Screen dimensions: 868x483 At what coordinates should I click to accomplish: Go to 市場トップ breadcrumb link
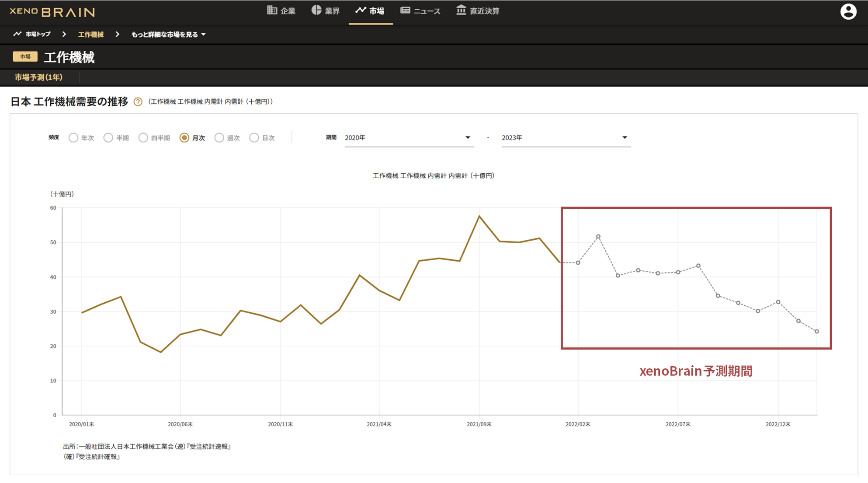pos(38,34)
